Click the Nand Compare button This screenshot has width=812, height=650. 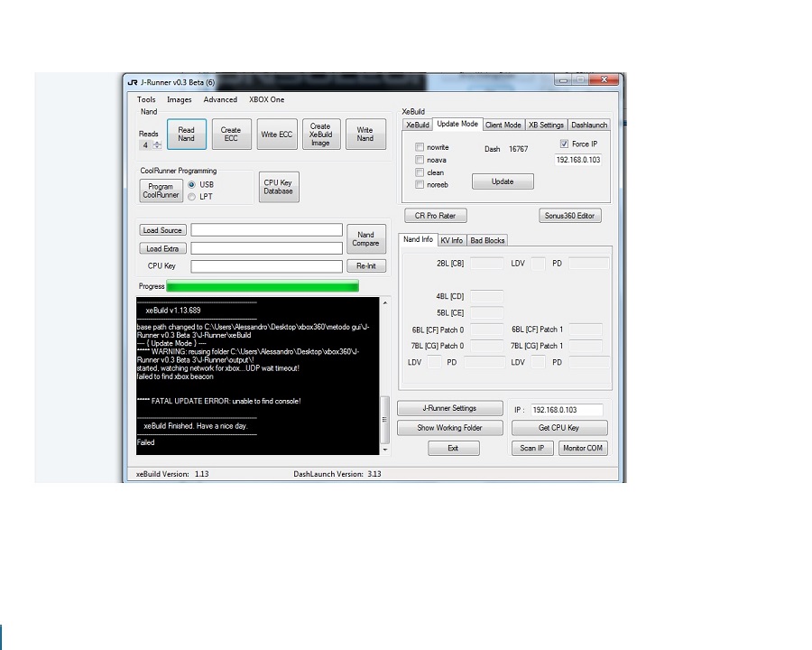(x=365, y=239)
